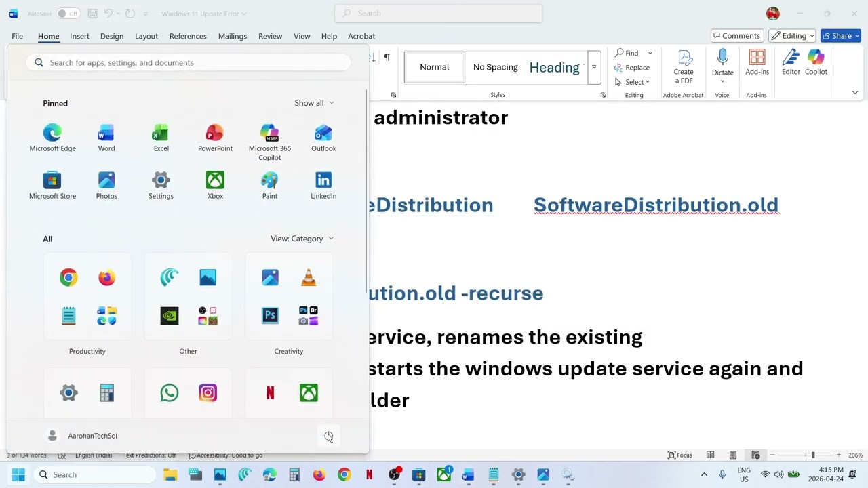Switch to Design tab
The width and height of the screenshot is (868, 488).
point(112,36)
